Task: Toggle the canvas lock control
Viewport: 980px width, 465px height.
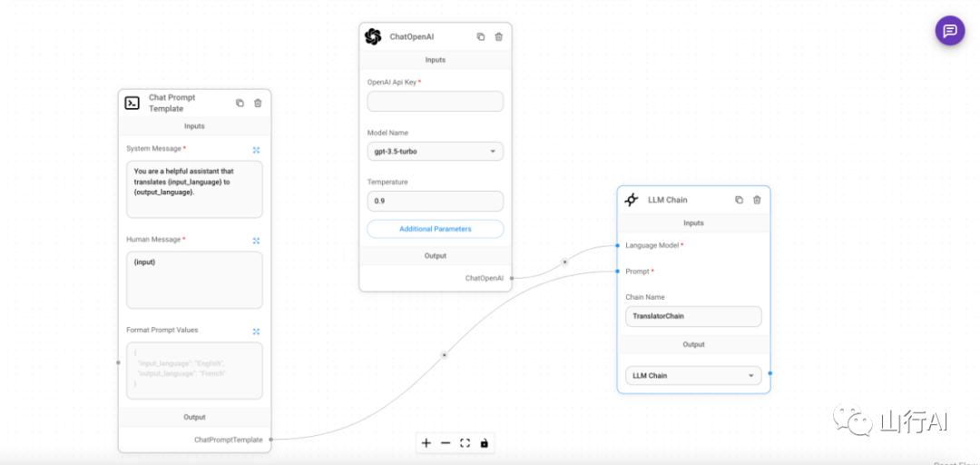Action: 484,443
